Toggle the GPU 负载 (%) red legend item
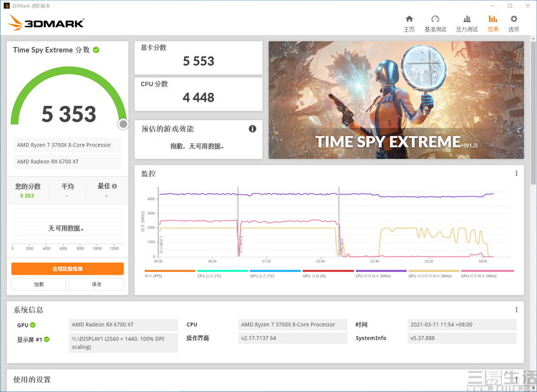The height and width of the screenshot is (392, 537). click(x=328, y=274)
